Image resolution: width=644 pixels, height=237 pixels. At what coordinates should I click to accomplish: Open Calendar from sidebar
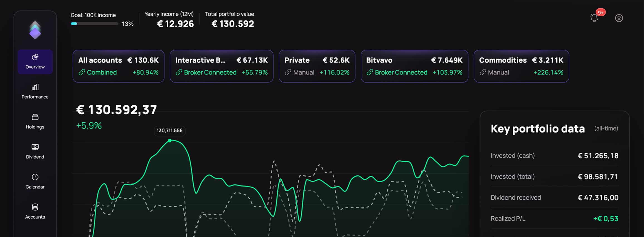click(x=35, y=182)
